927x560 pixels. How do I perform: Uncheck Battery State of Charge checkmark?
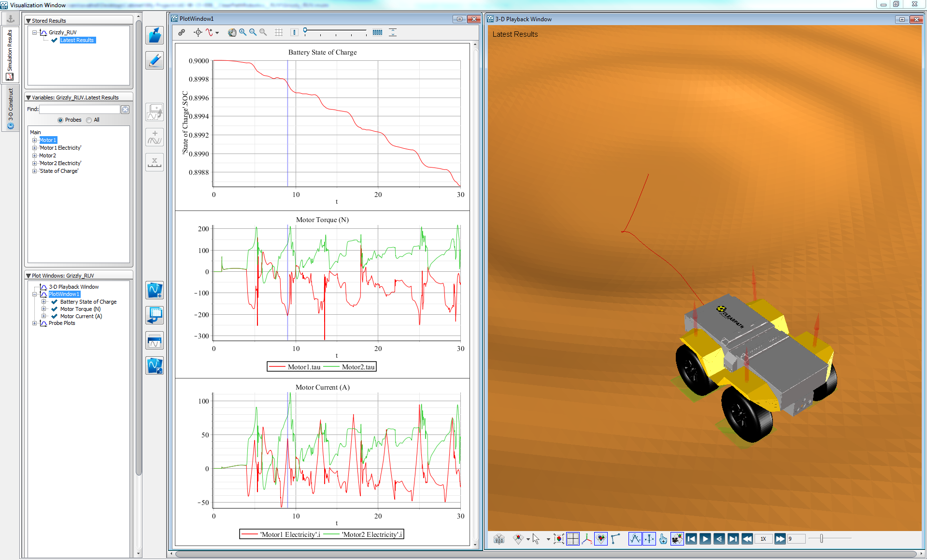(x=55, y=302)
